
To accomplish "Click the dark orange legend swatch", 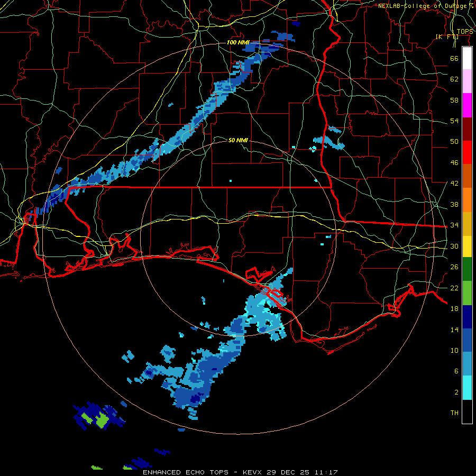I will tap(467, 176).
